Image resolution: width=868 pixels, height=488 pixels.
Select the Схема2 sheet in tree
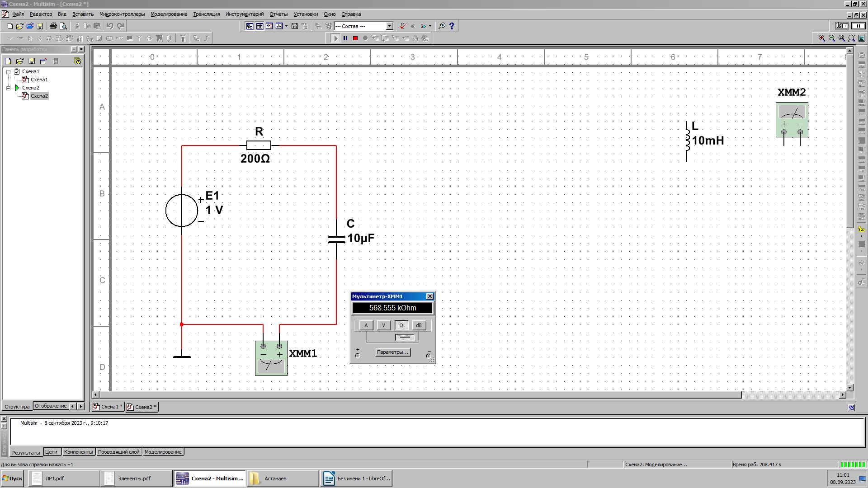(39, 96)
